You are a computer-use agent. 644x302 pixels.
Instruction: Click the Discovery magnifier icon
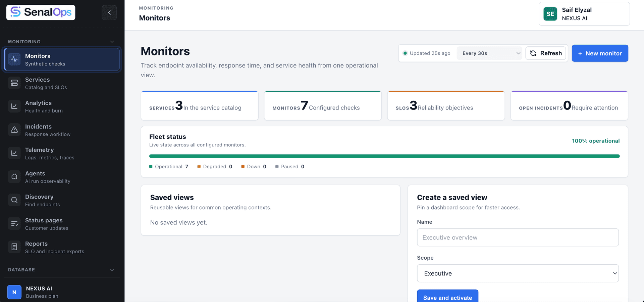pos(14,200)
